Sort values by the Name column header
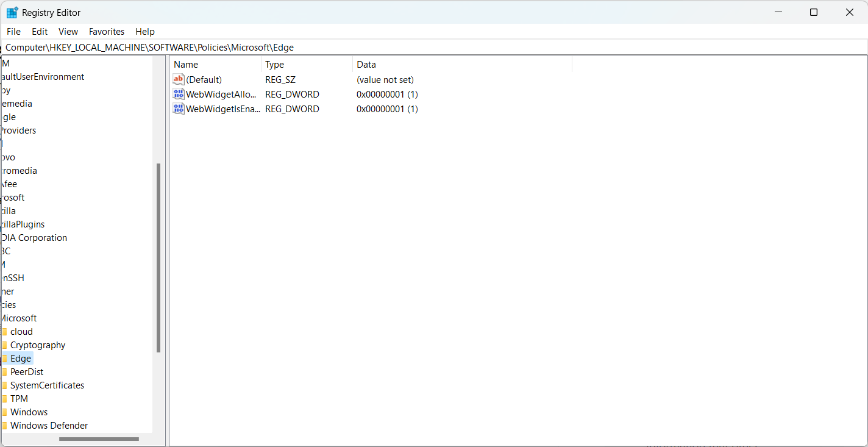868x447 pixels. tap(216, 65)
